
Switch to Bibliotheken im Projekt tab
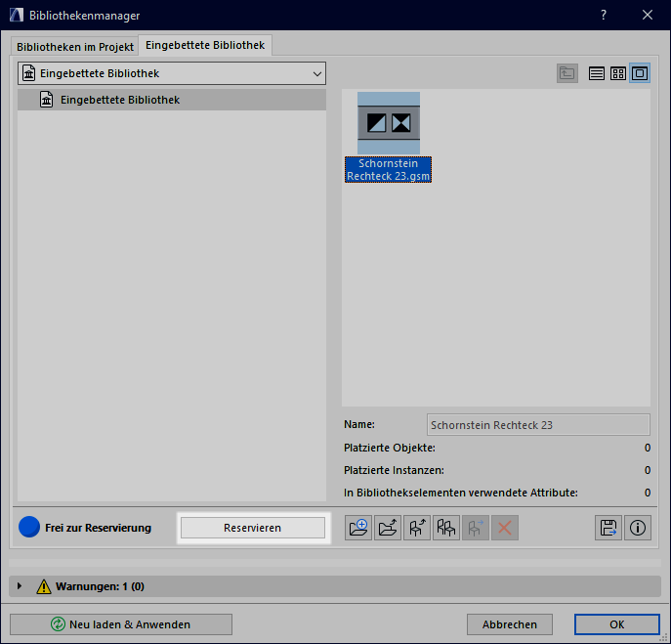click(x=75, y=47)
